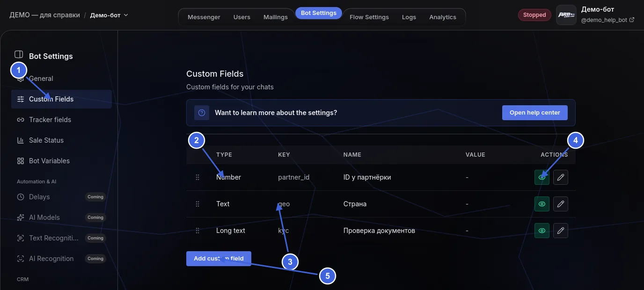Click the Number type cell
Image resolution: width=644 pixels, height=290 pixels.
[228, 177]
